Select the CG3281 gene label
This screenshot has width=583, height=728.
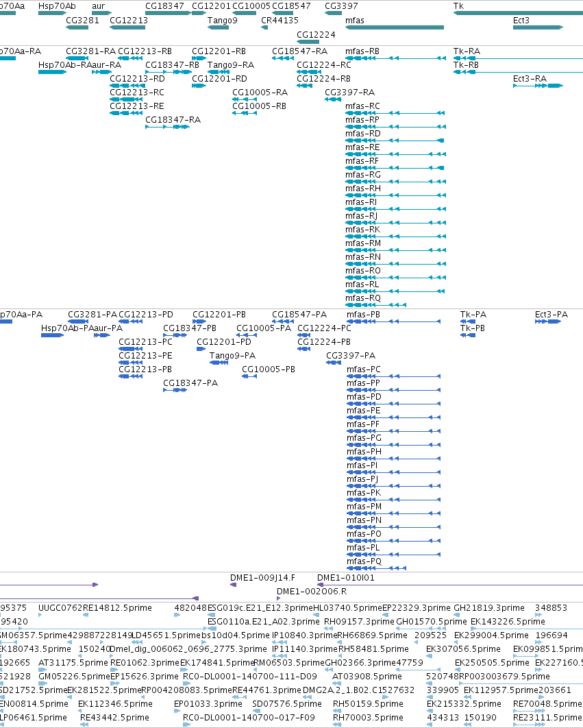click(x=82, y=21)
